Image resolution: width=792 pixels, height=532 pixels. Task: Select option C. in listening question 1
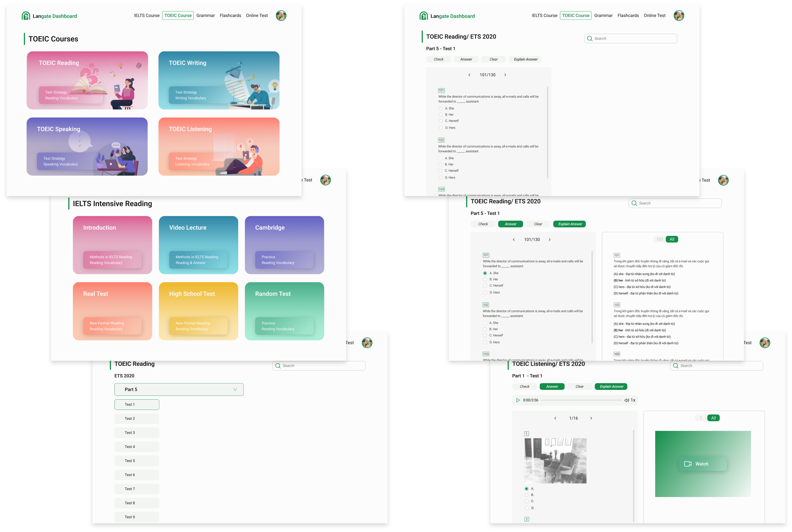pyautogui.click(x=526, y=501)
